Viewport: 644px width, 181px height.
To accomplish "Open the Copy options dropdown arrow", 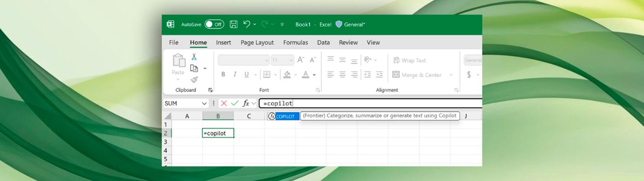I will coord(205,68).
